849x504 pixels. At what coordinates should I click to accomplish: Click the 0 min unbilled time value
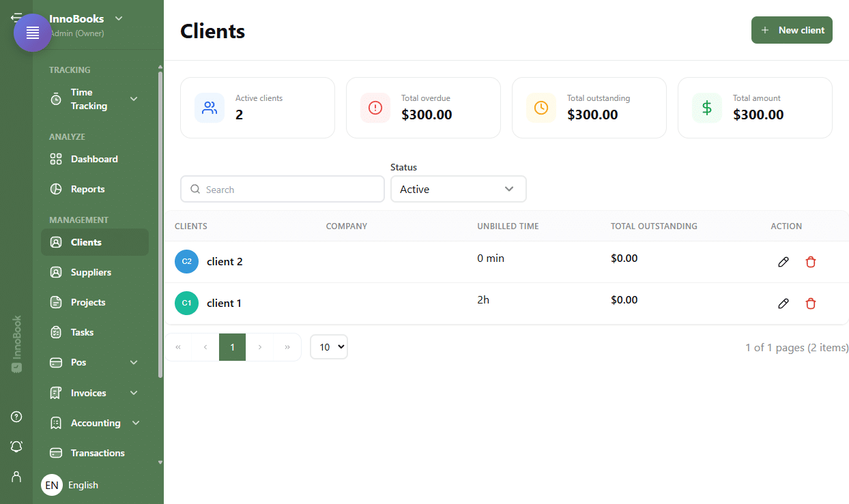tap(491, 258)
